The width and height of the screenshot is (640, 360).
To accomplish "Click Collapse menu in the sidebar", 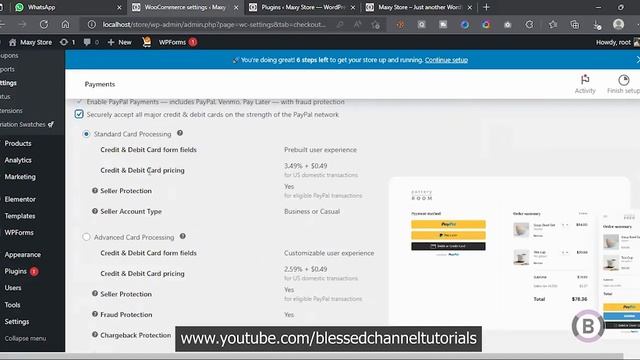I will [x=25, y=338].
